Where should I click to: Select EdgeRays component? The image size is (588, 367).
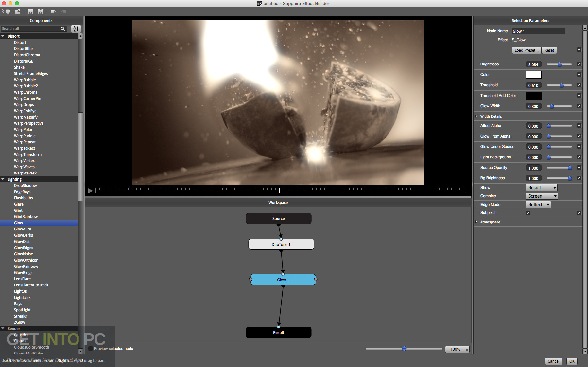(22, 192)
